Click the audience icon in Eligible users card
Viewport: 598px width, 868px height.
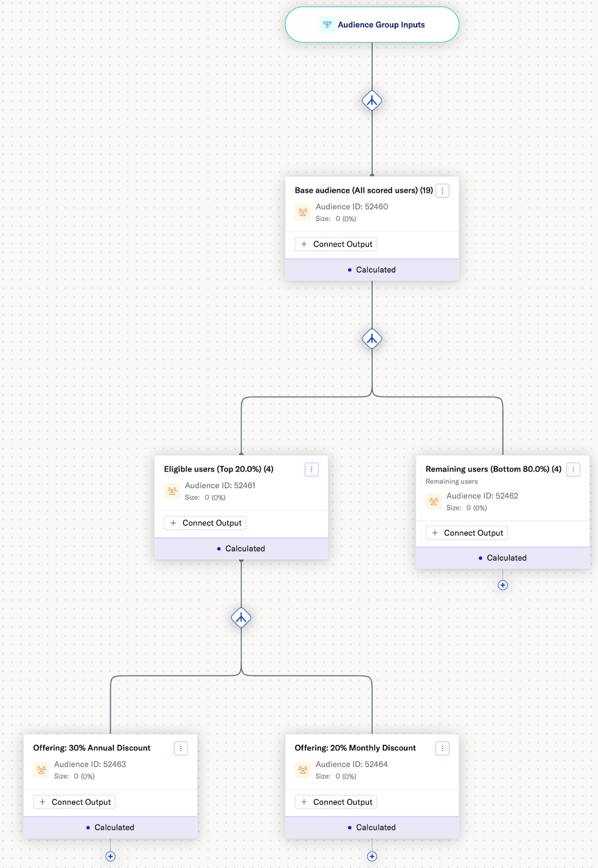(172, 491)
